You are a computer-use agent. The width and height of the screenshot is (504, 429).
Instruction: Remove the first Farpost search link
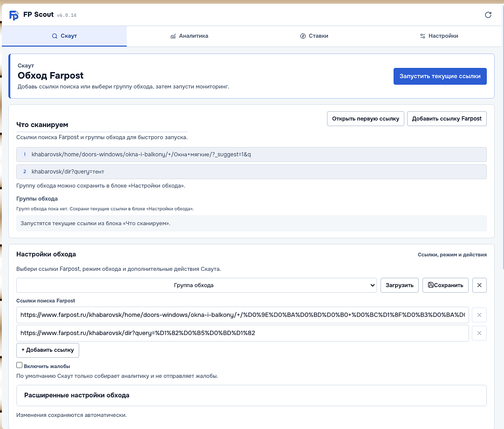pos(479,315)
